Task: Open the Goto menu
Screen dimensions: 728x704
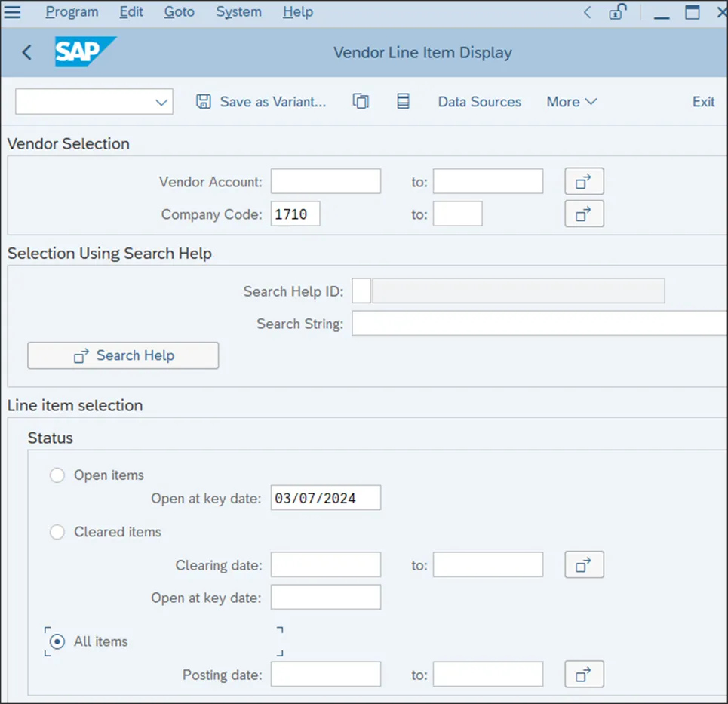Action: (179, 12)
